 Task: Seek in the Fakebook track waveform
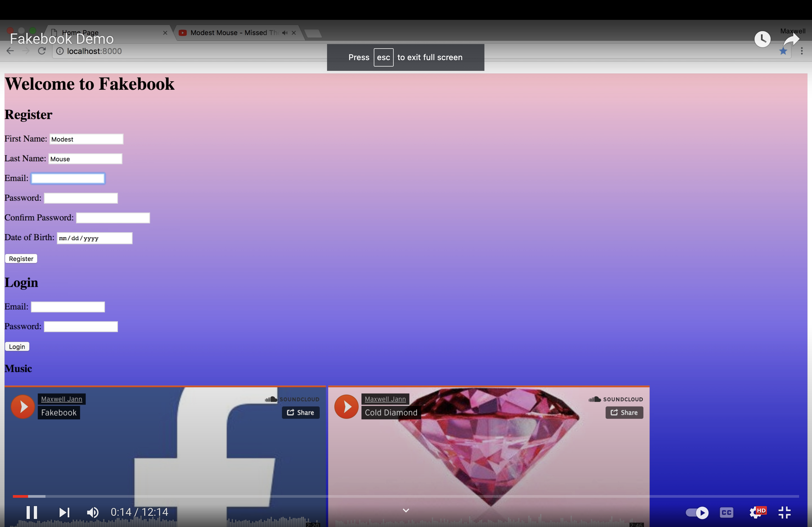coord(165,522)
